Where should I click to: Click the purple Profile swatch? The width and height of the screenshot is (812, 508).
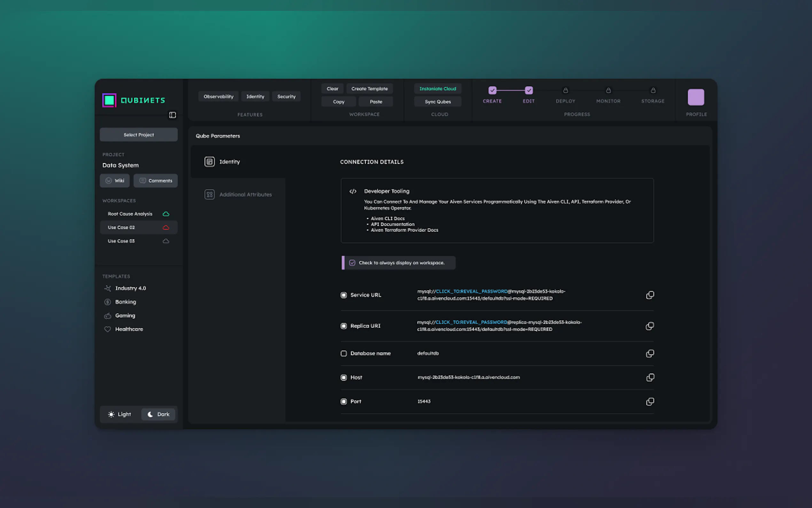[696, 97]
